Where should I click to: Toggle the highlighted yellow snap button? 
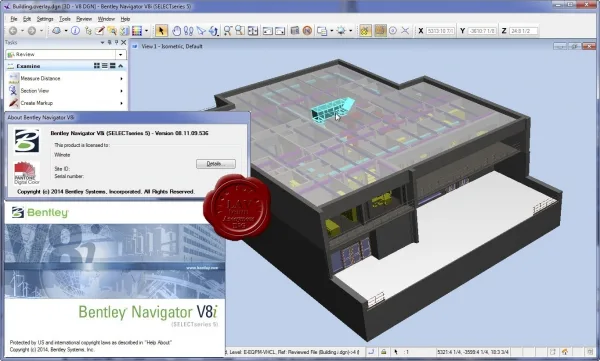coord(365,31)
